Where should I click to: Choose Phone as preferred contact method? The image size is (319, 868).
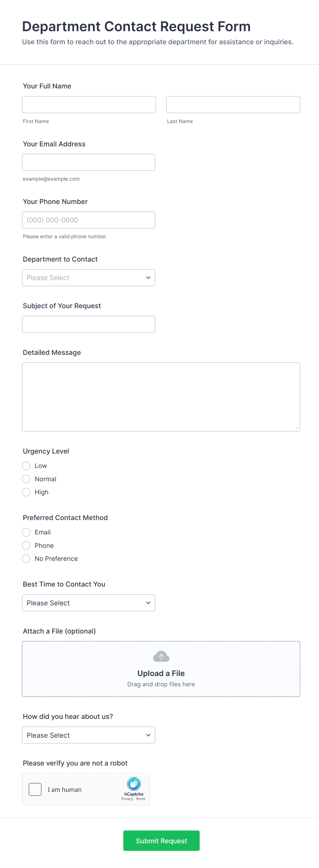(x=26, y=545)
